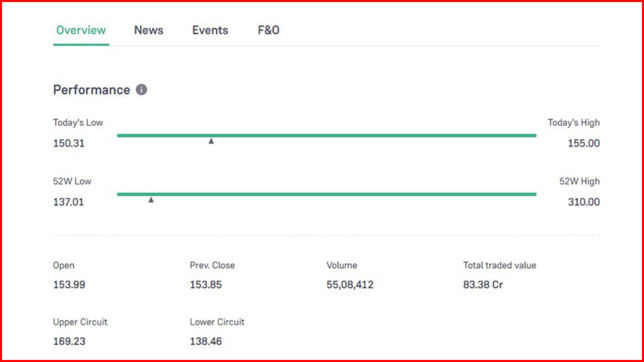Click Upper Circuit value 169.23

(x=69, y=341)
